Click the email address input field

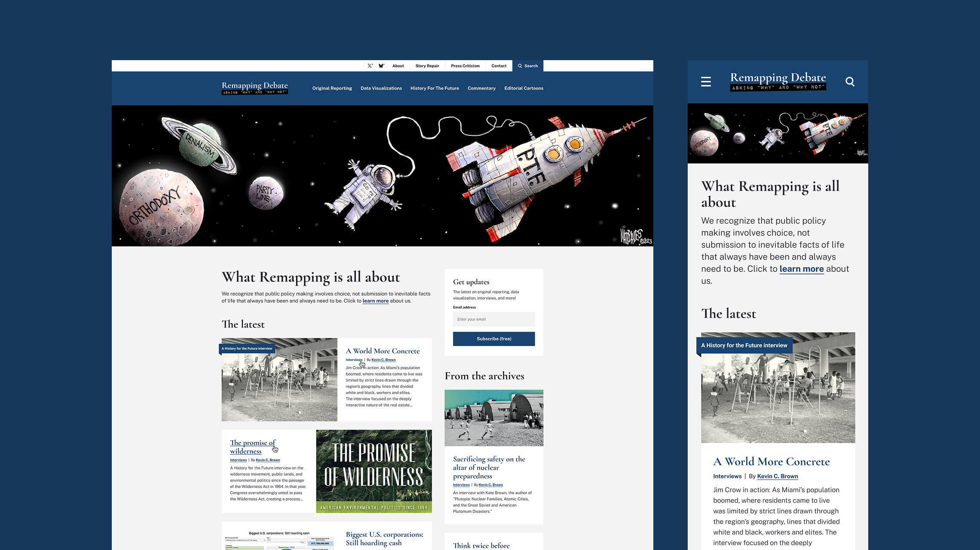[493, 319]
